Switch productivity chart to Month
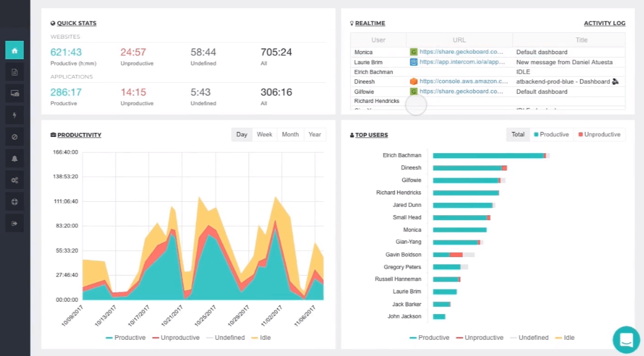The width and height of the screenshot is (644, 356). coord(290,135)
